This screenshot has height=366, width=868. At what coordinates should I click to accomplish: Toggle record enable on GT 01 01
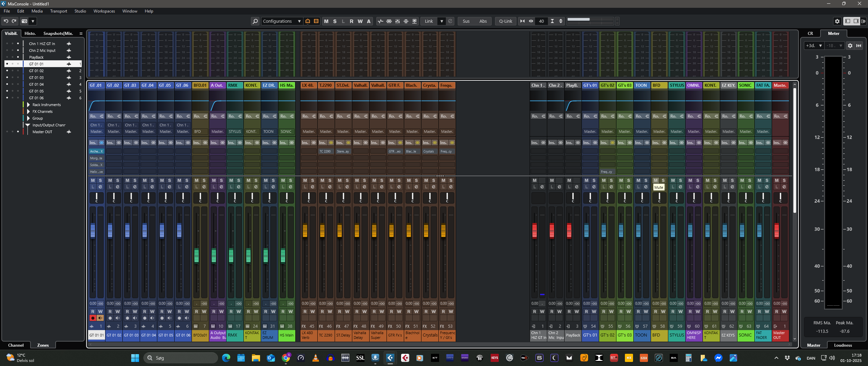point(93,318)
